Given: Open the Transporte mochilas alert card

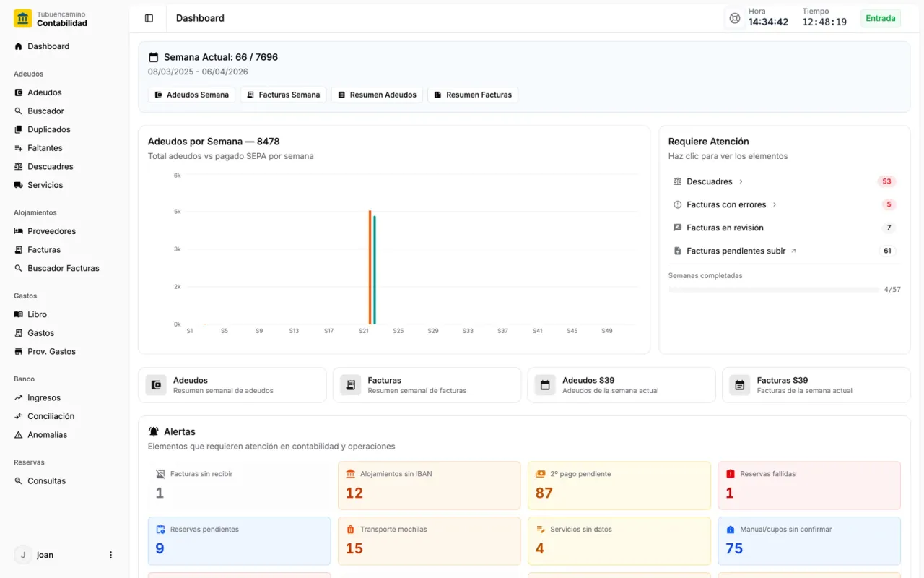Looking at the screenshot, I should (429, 541).
